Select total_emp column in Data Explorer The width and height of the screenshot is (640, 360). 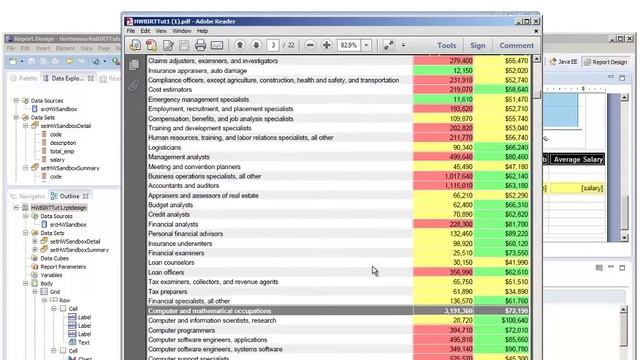coord(62,151)
